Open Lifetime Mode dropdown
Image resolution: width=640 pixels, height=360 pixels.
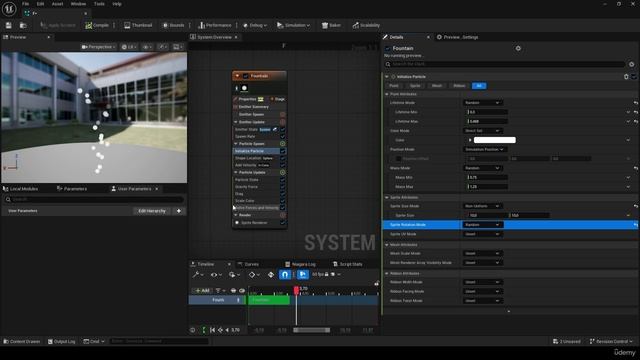482,103
